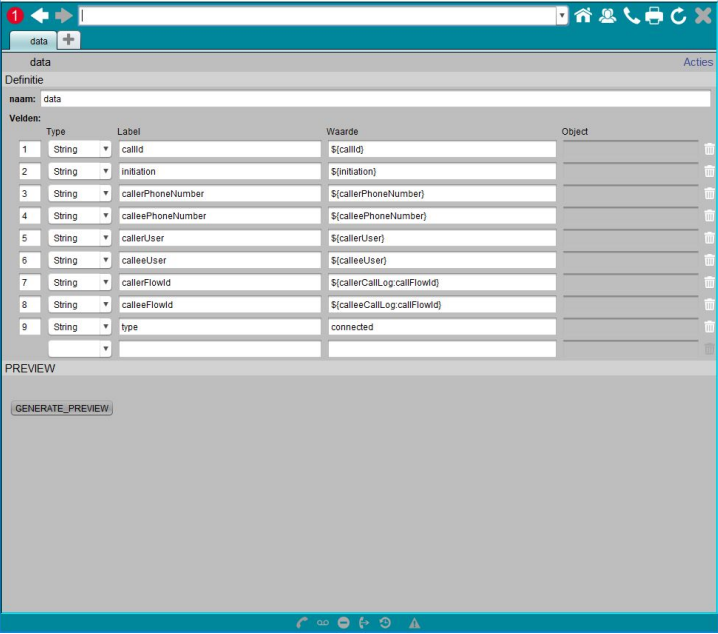Click the do-not-disturb icon in status bar
Screen dimensions: 718x634
(343, 623)
